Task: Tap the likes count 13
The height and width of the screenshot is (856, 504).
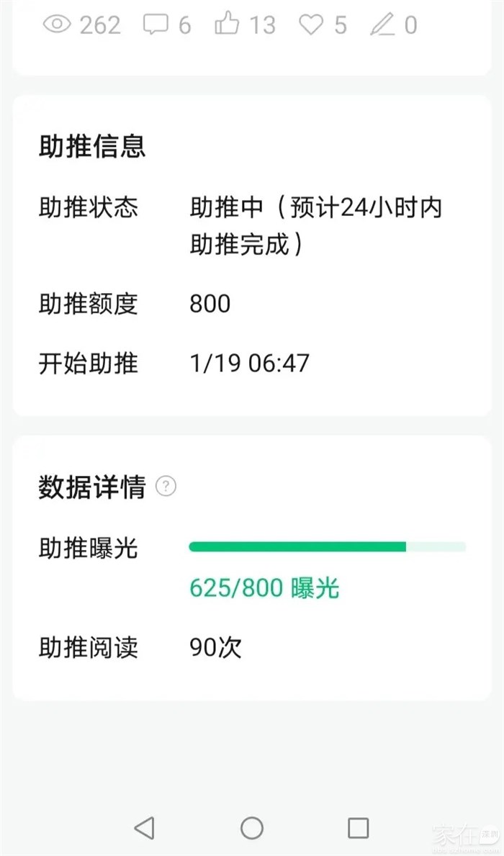Action: 262,25
